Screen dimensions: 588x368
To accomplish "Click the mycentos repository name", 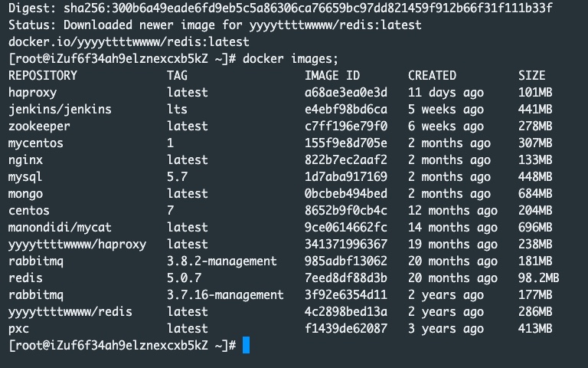I will tap(36, 143).
